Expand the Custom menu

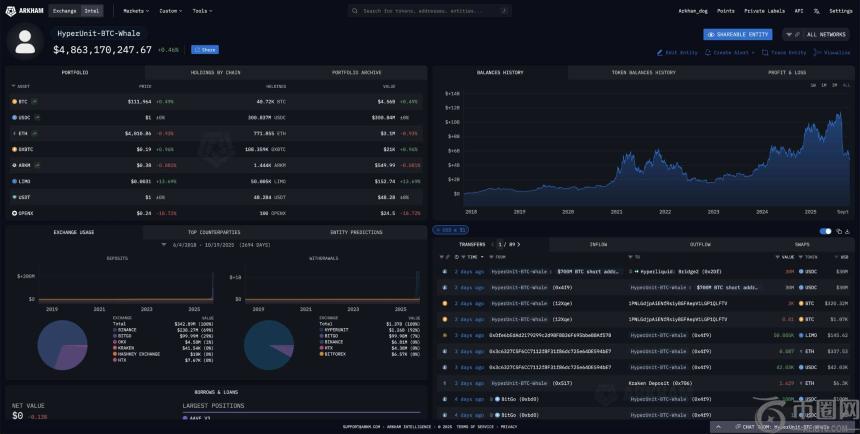[x=169, y=10]
